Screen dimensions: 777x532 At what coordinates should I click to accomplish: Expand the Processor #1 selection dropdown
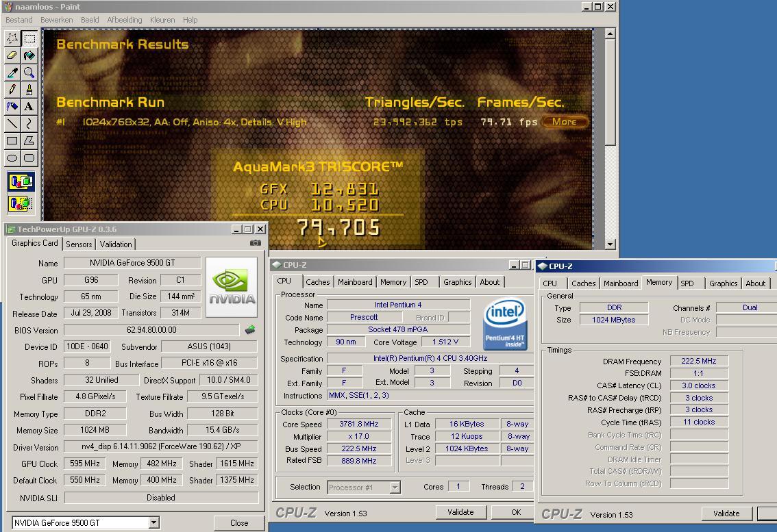click(395, 487)
